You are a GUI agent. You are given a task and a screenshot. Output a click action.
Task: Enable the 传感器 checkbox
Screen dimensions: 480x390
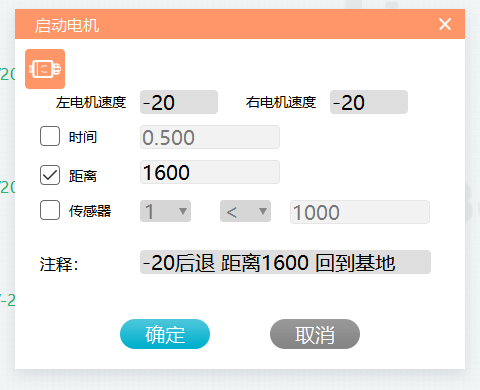(50, 210)
